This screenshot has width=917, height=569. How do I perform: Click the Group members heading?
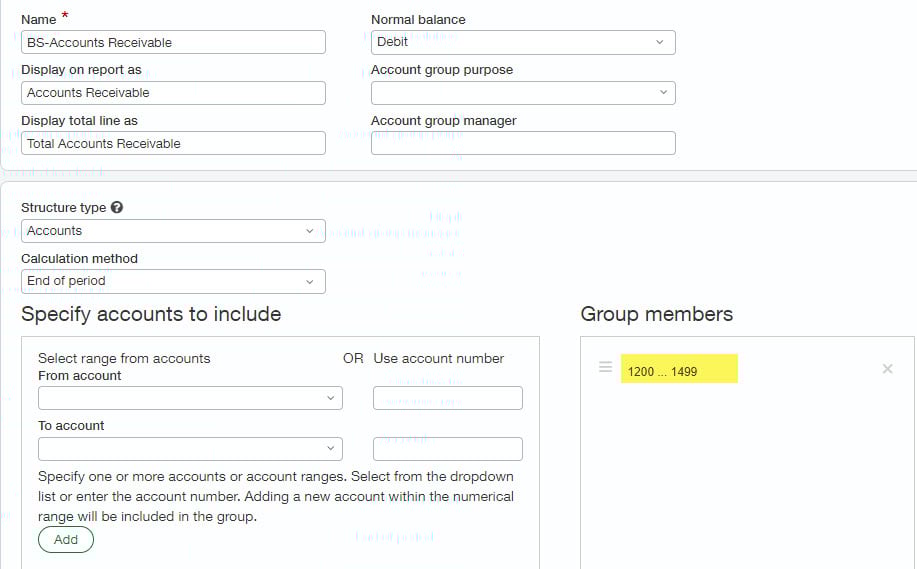click(x=656, y=314)
